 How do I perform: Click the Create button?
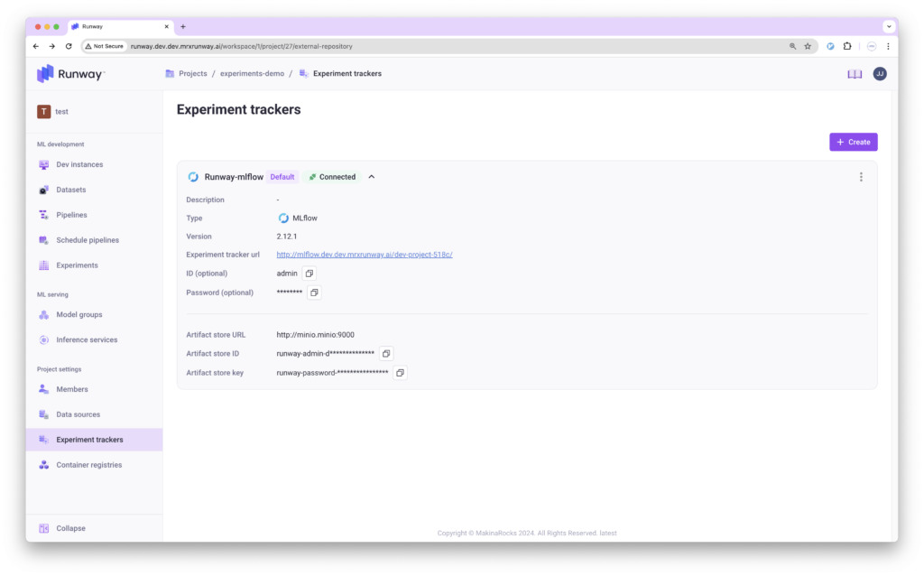854,142
